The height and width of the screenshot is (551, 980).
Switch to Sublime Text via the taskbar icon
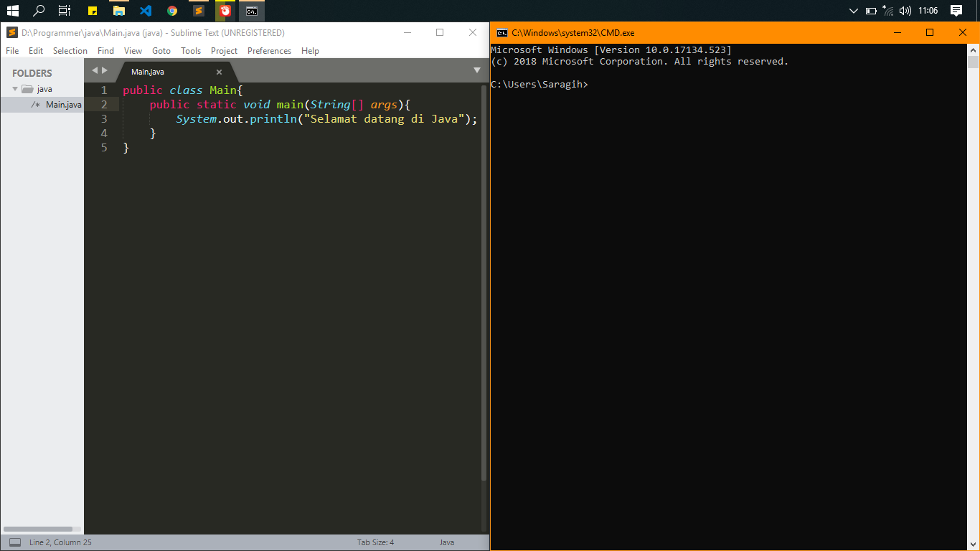(199, 11)
